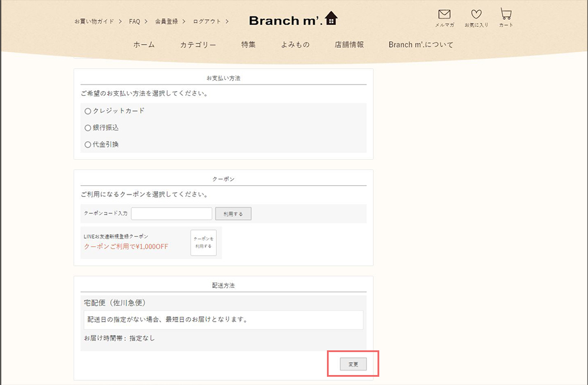Click ログアウト to sign out

click(207, 21)
